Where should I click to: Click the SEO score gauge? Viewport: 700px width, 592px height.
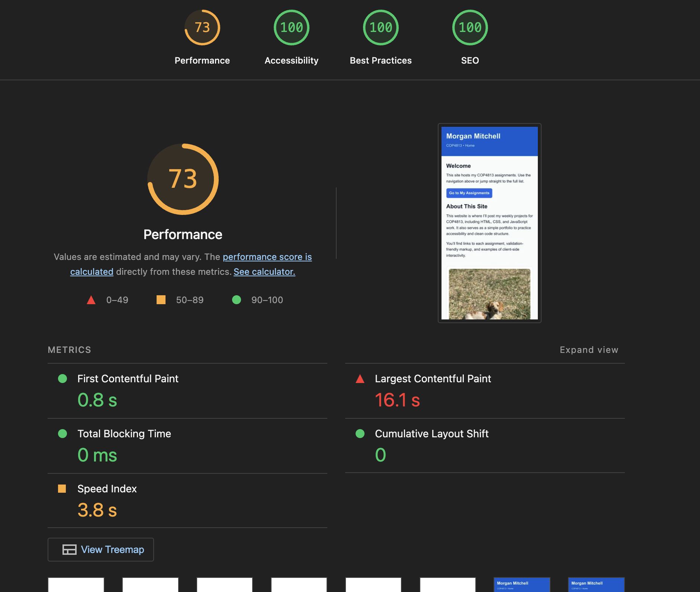(x=470, y=27)
